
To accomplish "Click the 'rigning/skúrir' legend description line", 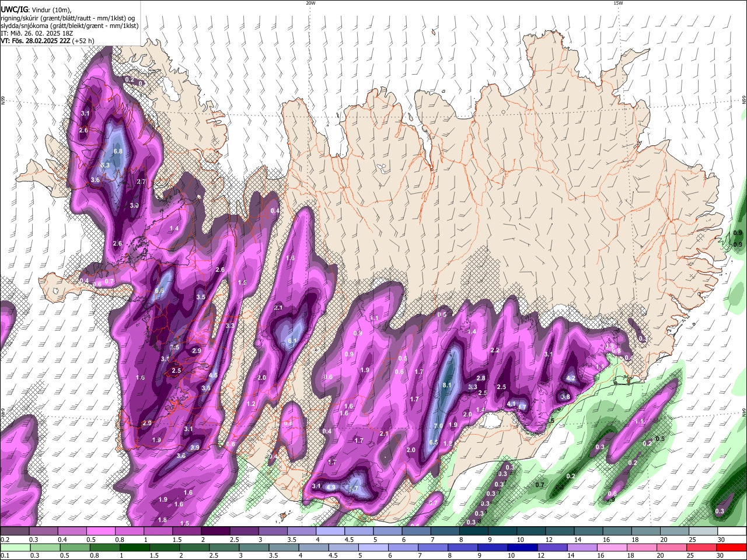I will [x=68, y=17].
